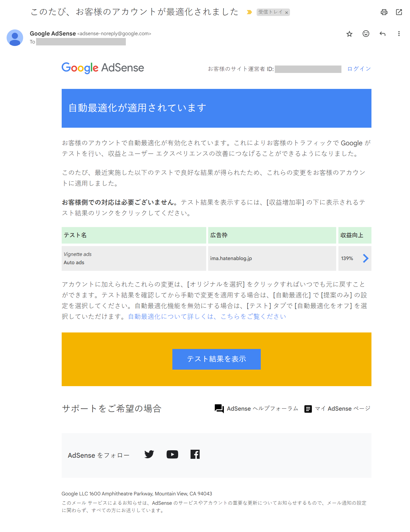Remove the 受信トレイ label with the x
410x532 pixels.
(x=286, y=12)
